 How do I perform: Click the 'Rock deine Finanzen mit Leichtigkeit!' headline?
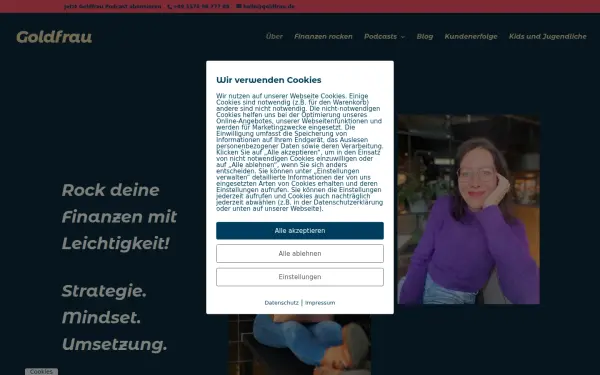(x=119, y=217)
